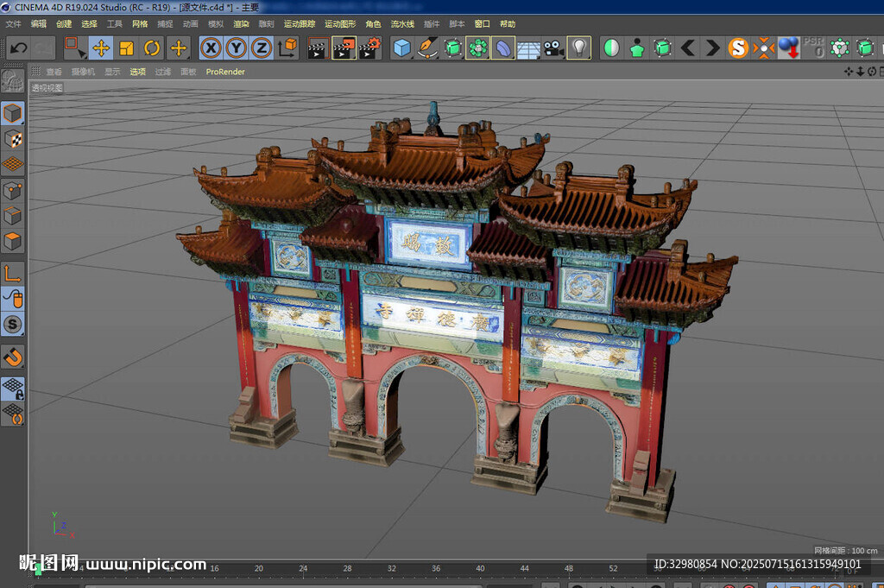Open the ProRender viewport menu
The width and height of the screenshot is (884, 588).
pyautogui.click(x=225, y=72)
